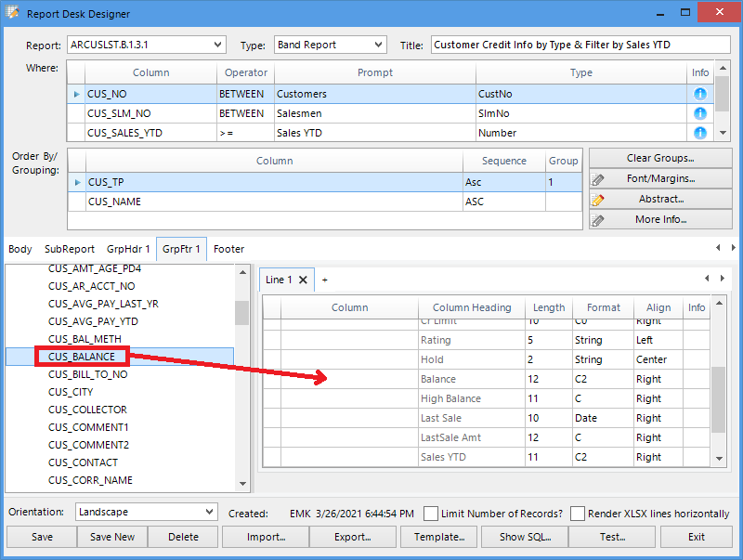Add new line with plus tab

[x=325, y=280]
